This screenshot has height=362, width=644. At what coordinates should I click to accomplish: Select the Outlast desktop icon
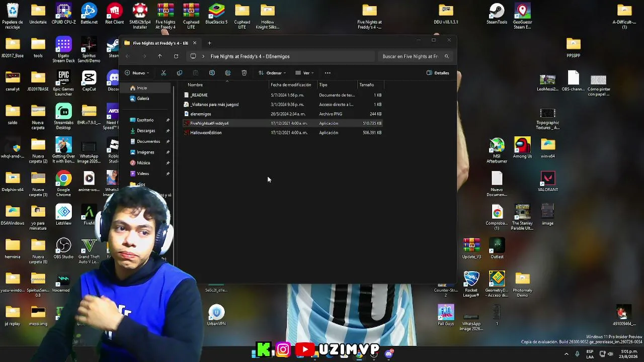click(x=497, y=248)
